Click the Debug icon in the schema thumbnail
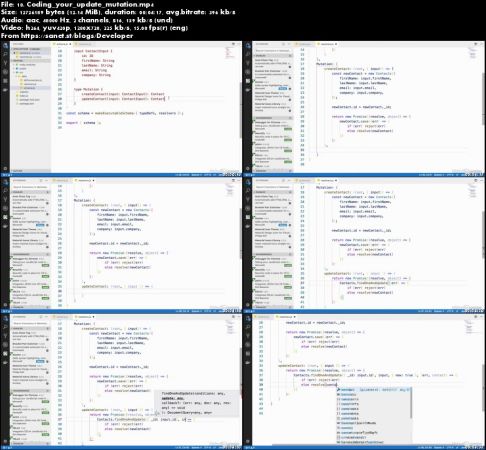This screenshot has height=450, width=486. click(5, 72)
